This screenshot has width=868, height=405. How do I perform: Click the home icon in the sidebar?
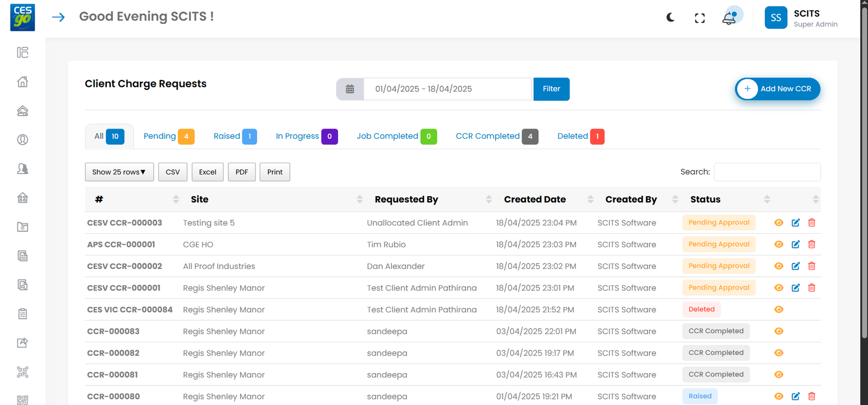point(23,82)
